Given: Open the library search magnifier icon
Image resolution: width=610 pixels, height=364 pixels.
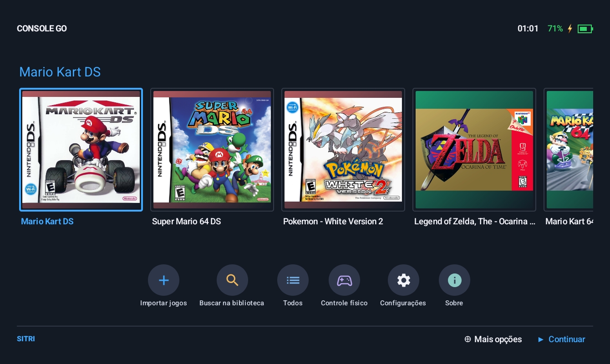Looking at the screenshot, I should click(232, 280).
